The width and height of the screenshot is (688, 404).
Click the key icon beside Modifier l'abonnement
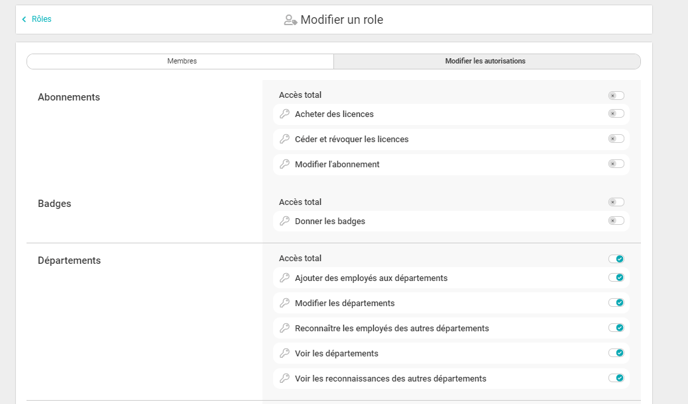285,164
